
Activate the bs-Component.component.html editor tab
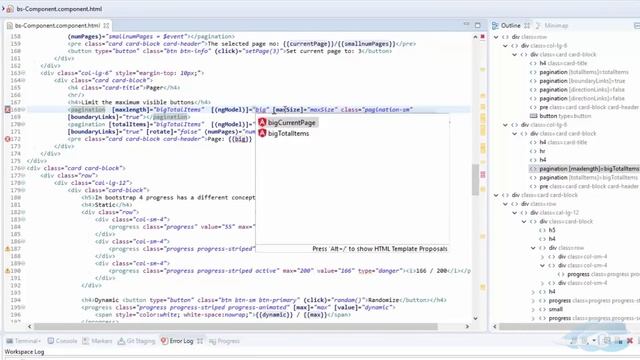(57, 25)
